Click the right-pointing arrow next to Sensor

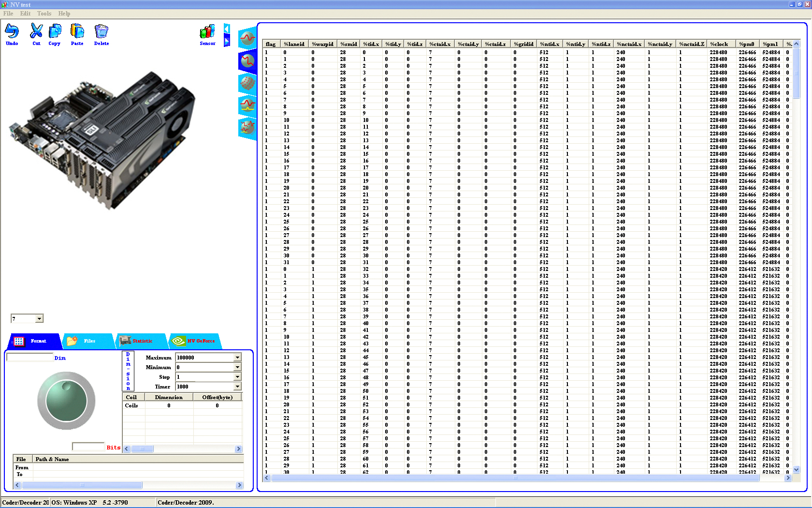tap(227, 42)
